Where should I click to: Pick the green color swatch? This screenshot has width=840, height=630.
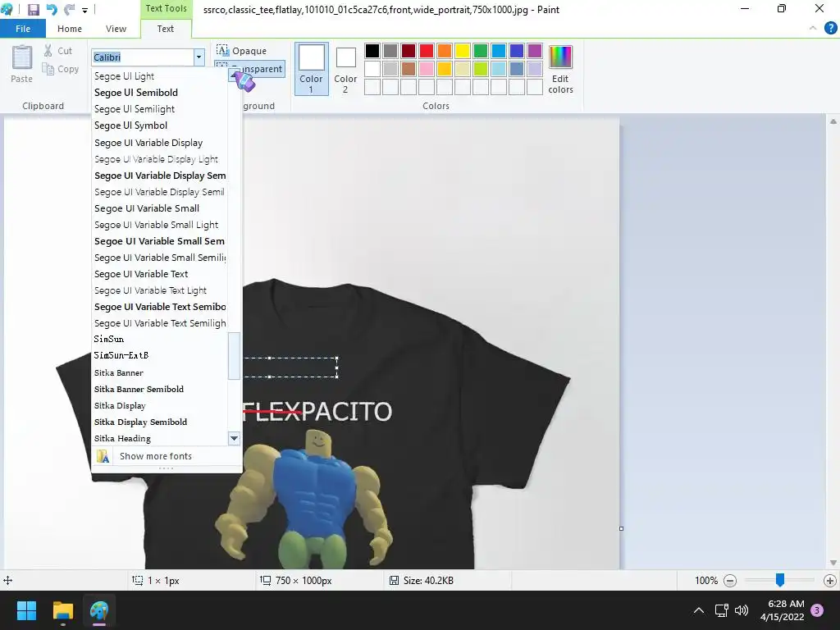(x=481, y=51)
